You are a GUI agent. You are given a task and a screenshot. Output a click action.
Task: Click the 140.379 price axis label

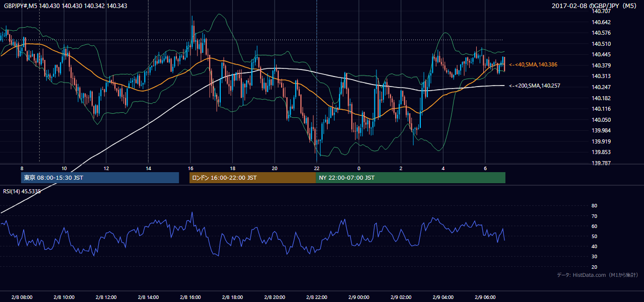pyautogui.click(x=601, y=65)
